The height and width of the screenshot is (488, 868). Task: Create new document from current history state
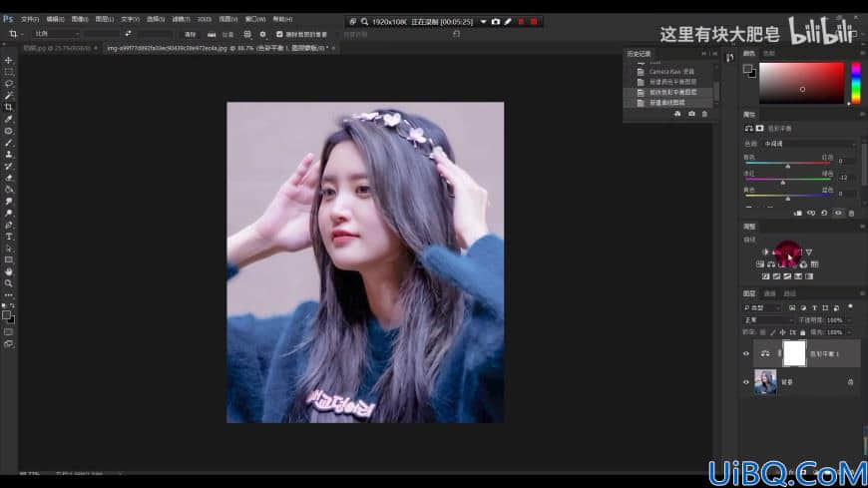point(677,114)
